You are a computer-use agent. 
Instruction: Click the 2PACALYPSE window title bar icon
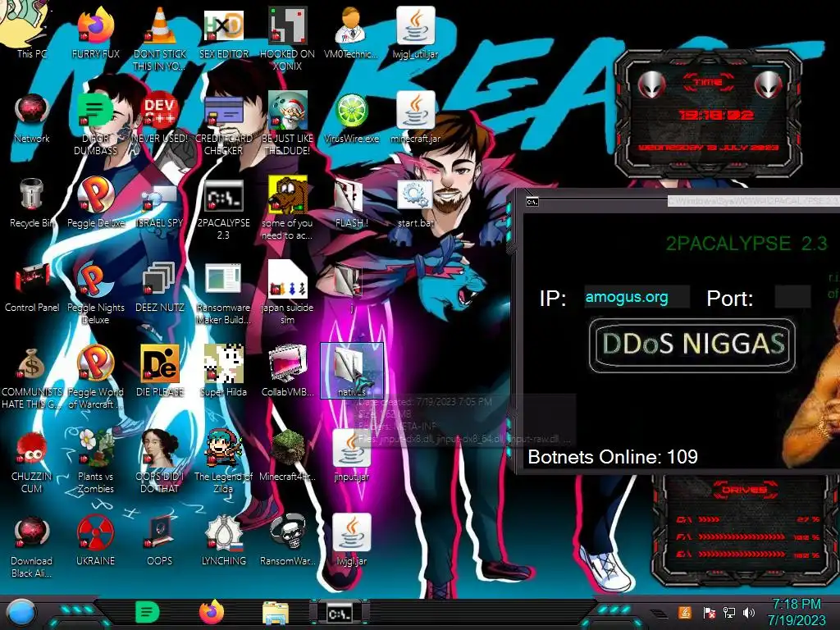532,202
